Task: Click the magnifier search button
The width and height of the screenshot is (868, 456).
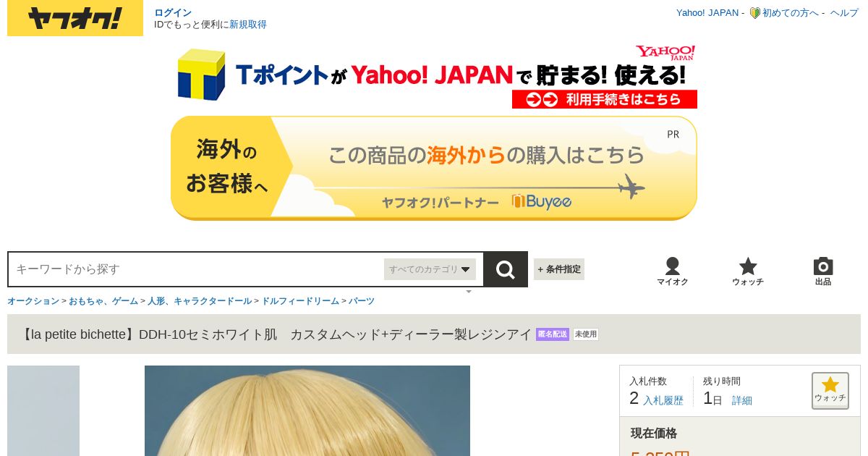Action: coord(506,269)
